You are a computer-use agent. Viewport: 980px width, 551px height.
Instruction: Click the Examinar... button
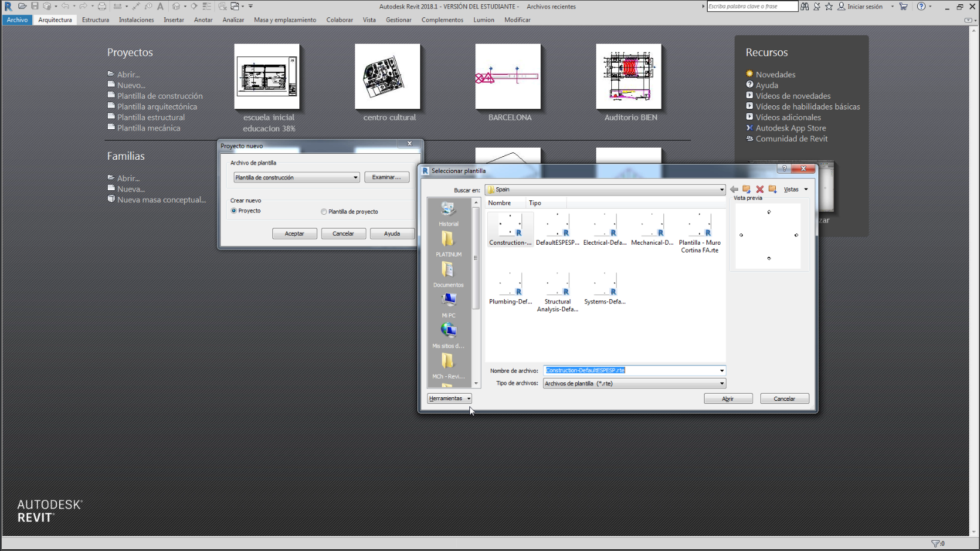click(386, 177)
